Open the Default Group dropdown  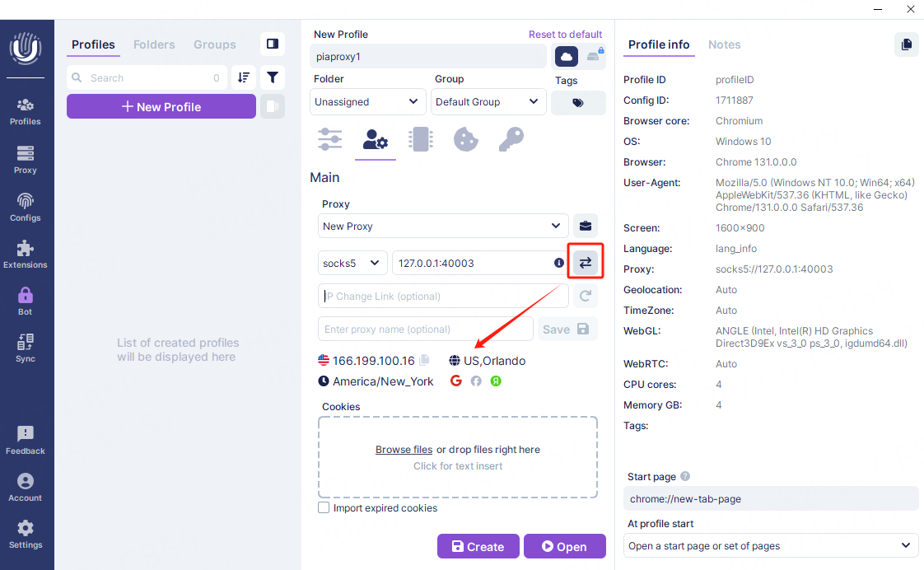pos(488,102)
